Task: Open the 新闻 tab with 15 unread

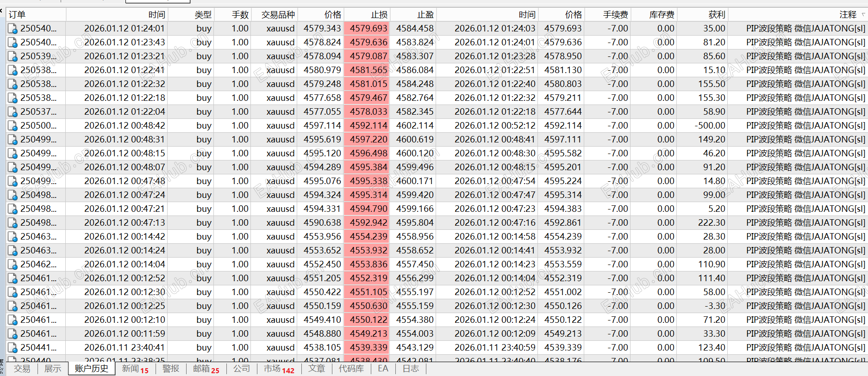Action: [x=135, y=369]
